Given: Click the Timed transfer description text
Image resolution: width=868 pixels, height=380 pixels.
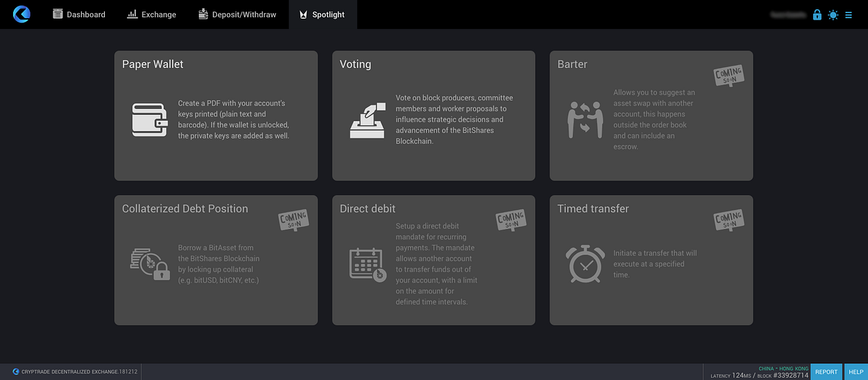Looking at the screenshot, I should (655, 264).
